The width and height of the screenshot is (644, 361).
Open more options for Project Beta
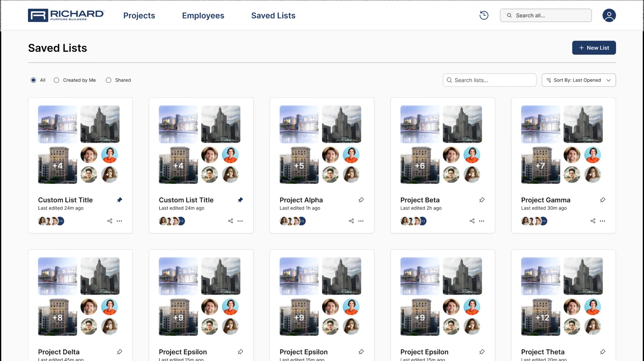pos(482,221)
